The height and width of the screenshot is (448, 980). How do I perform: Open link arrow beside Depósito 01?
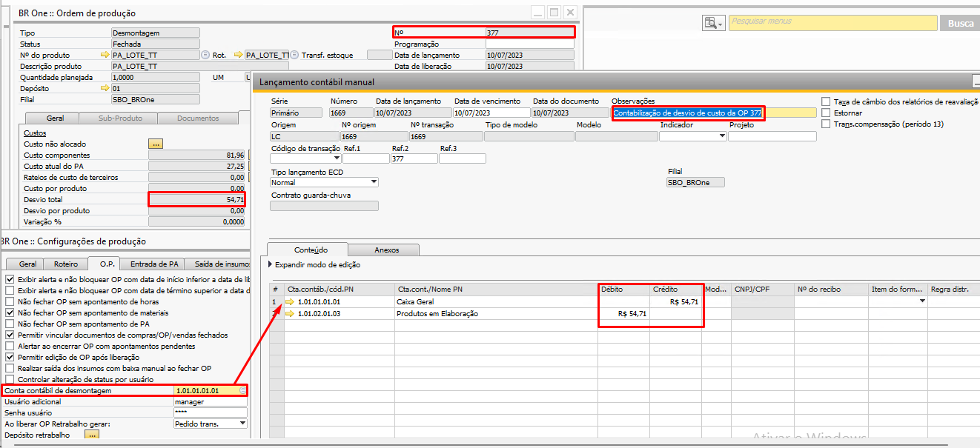tap(105, 88)
